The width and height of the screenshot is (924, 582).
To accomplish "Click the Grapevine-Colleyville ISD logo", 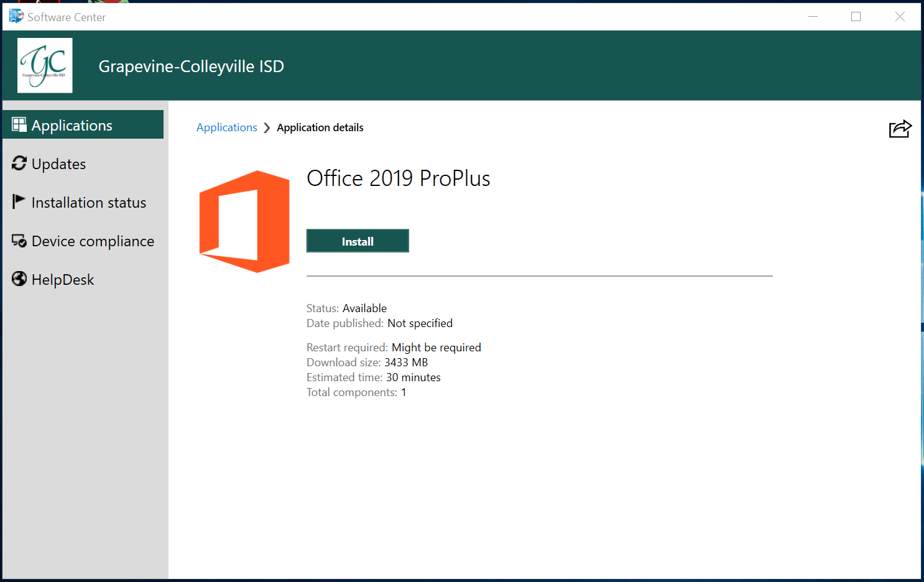I will tap(45, 65).
